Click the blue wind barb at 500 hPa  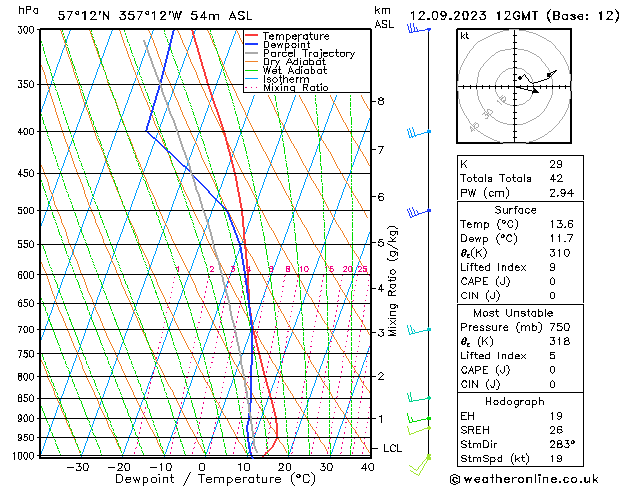[418, 212]
